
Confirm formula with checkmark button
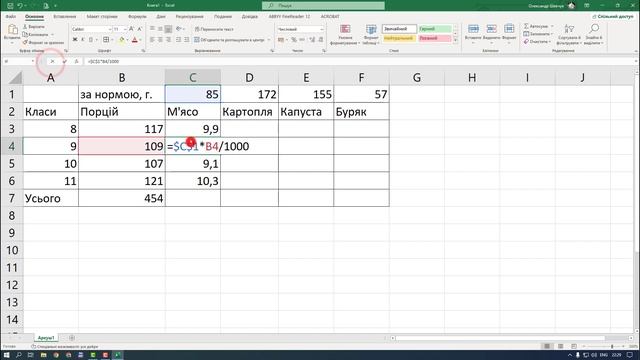(64, 61)
